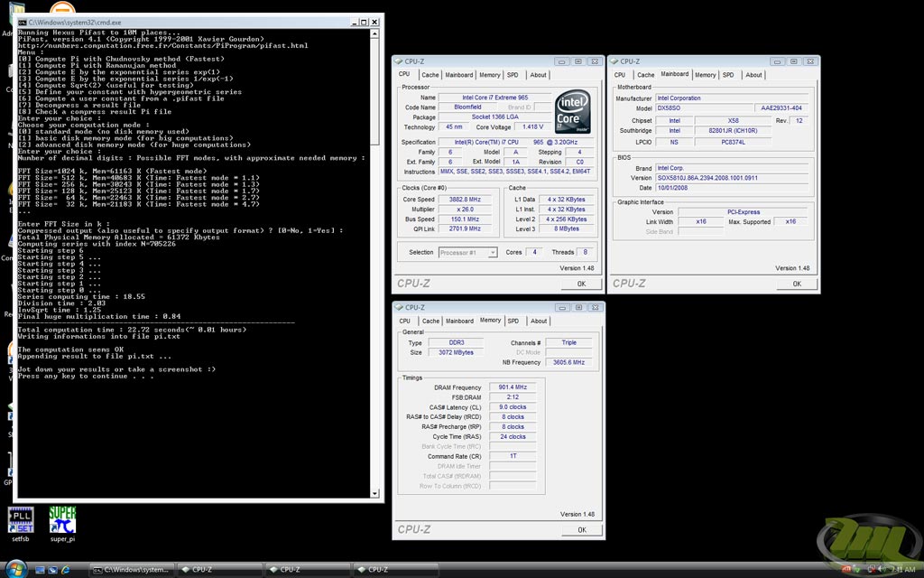Open the Cache tab in the Memory CPU-Z window
924x578 pixels.
(430, 321)
